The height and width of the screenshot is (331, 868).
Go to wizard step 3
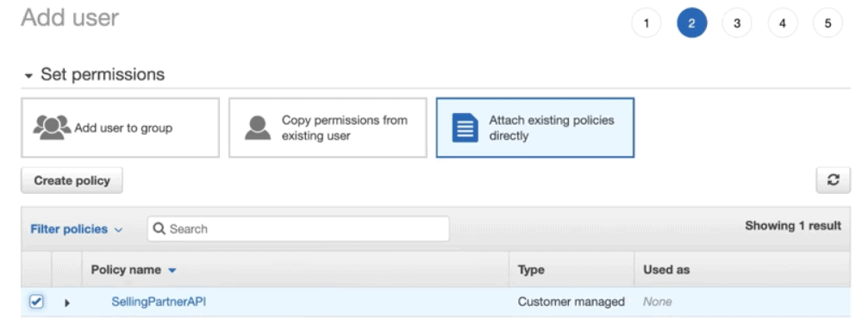[737, 23]
